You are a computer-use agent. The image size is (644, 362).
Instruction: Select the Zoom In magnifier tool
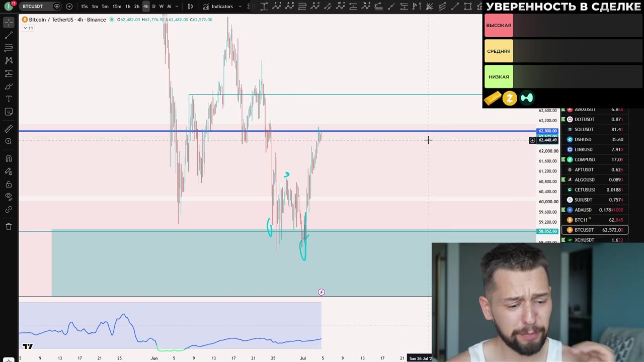pyautogui.click(x=9, y=141)
